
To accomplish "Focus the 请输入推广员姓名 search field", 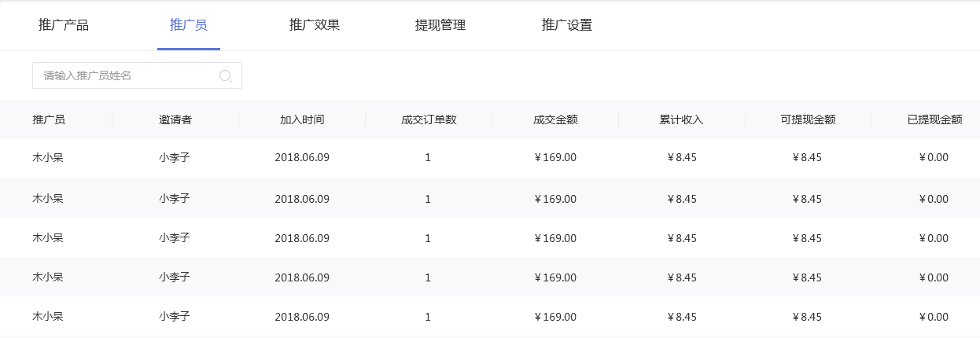I will (126, 76).
